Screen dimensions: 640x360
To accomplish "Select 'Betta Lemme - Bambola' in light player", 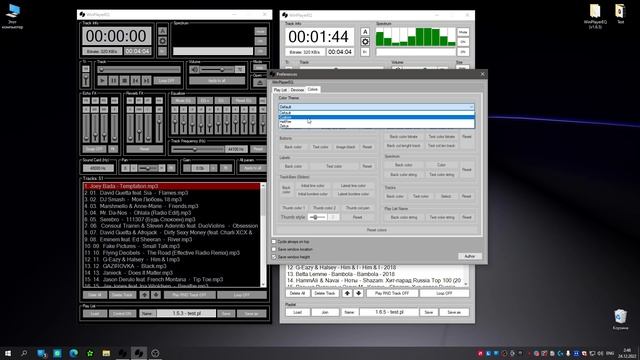I will point(376,274).
